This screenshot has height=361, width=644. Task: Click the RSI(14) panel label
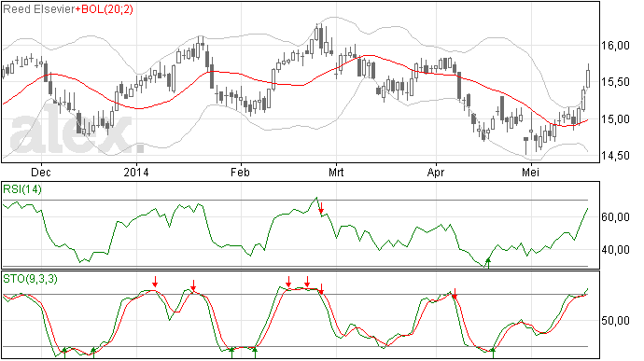(22, 189)
